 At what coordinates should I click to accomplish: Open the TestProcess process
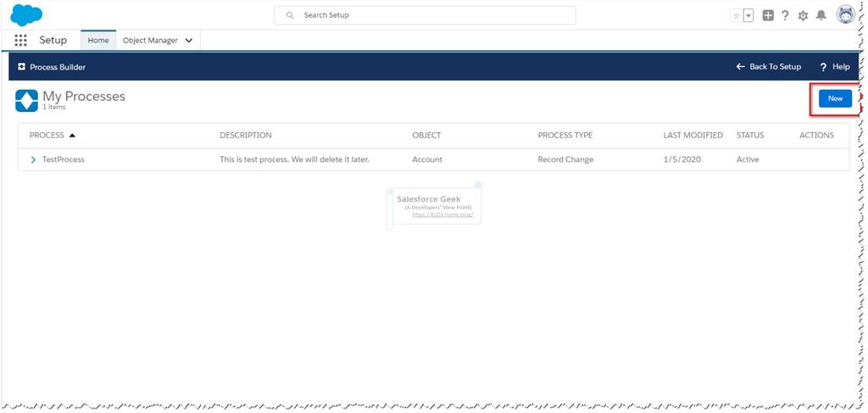coord(63,159)
